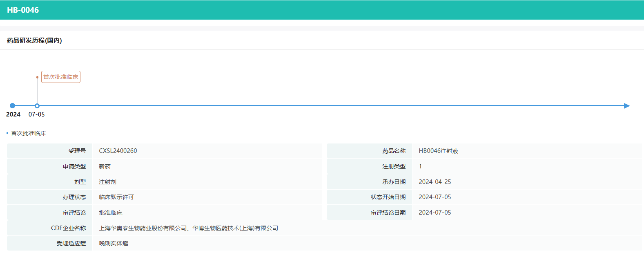Click the 2024 year label on timeline
The image size is (644, 253).
pyautogui.click(x=13, y=114)
